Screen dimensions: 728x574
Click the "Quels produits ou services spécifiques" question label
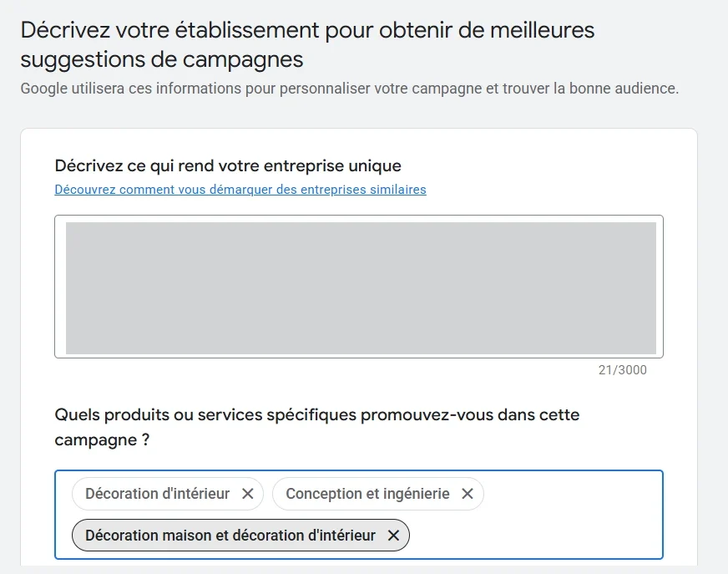pyautogui.click(x=316, y=414)
